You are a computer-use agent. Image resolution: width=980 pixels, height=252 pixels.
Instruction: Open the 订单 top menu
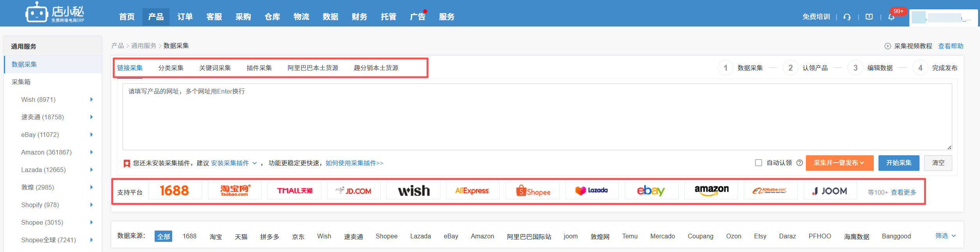pyautogui.click(x=185, y=17)
